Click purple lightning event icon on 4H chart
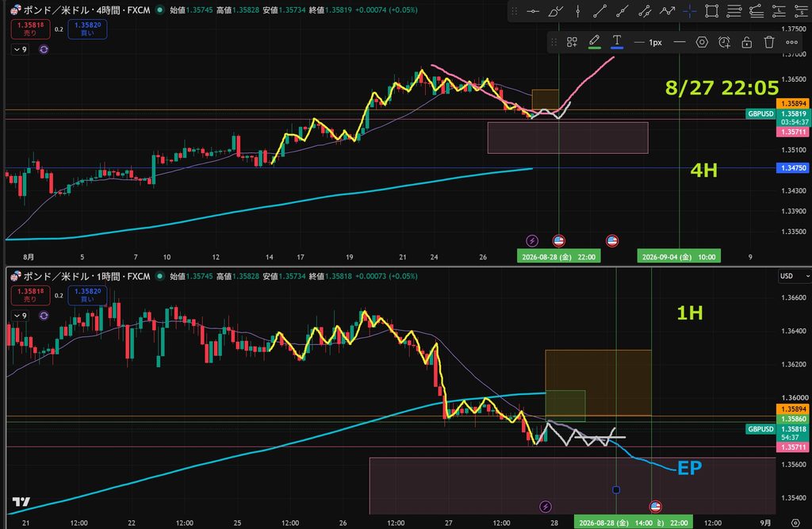This screenshot has height=529, width=812. (532, 240)
